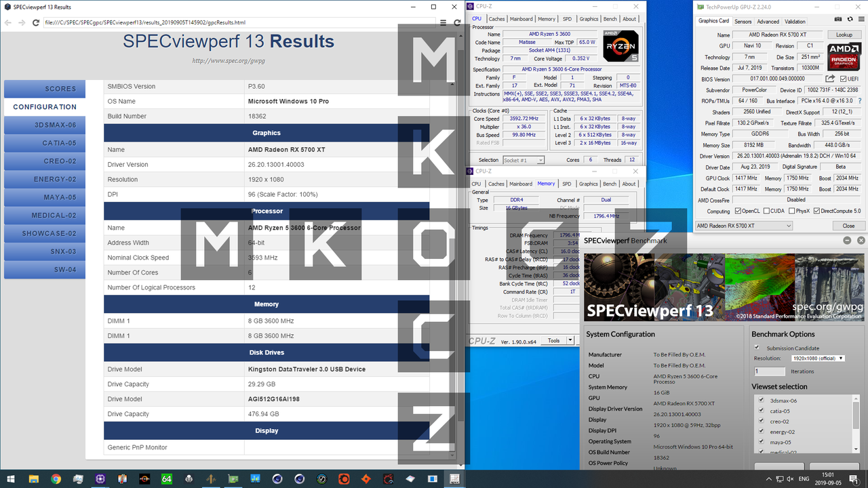Viewport: 868px width, 488px height.
Task: Open Bench tab in top CPU-Z window
Action: coord(610,19)
